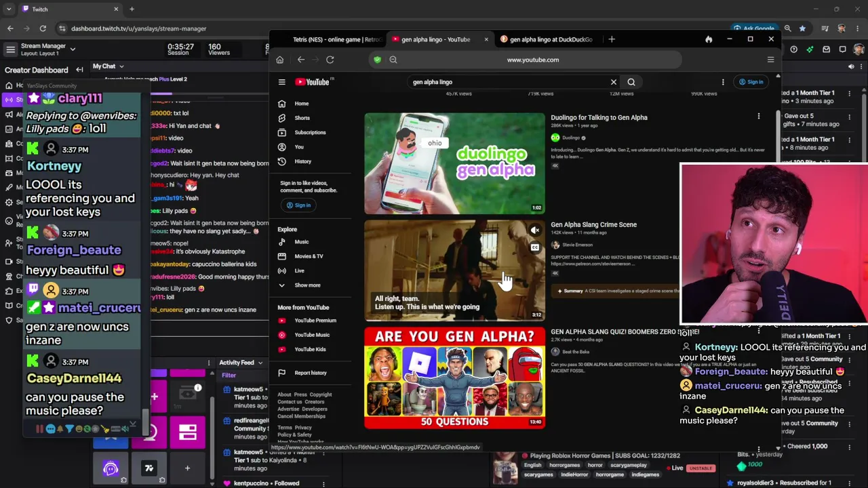This screenshot has height=488, width=868.
Task: Open Twitch dashboard hamburger menu
Action: tap(10, 49)
